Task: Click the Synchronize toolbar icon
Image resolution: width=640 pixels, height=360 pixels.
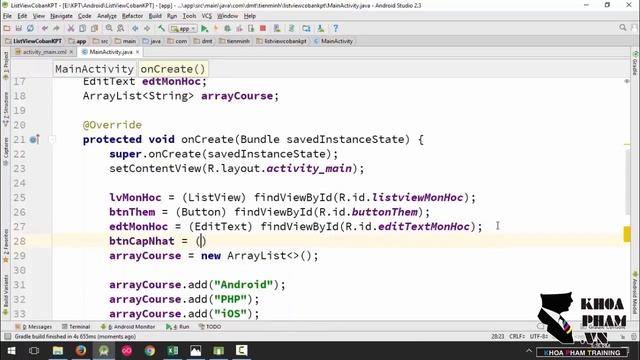Action: point(30,28)
